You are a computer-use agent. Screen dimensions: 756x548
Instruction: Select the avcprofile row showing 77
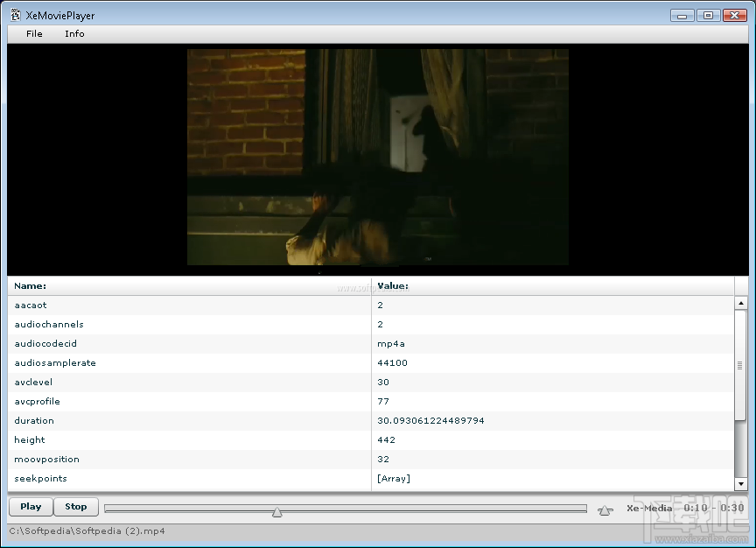175,401
